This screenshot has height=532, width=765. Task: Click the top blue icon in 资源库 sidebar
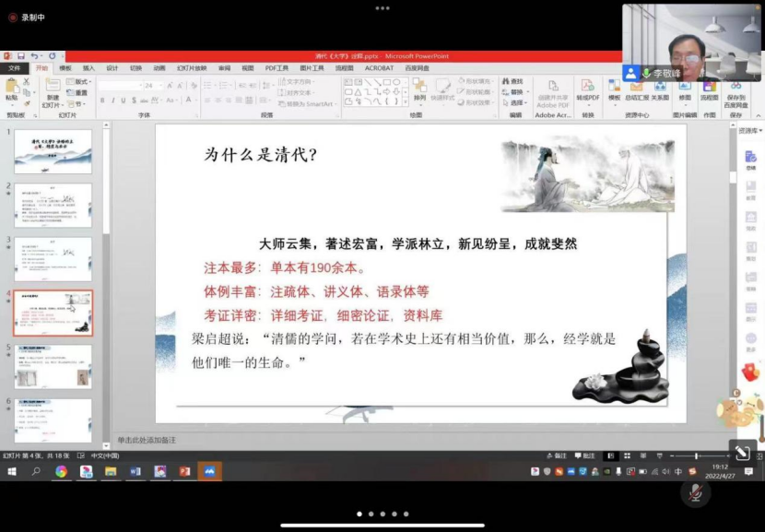coord(750,157)
